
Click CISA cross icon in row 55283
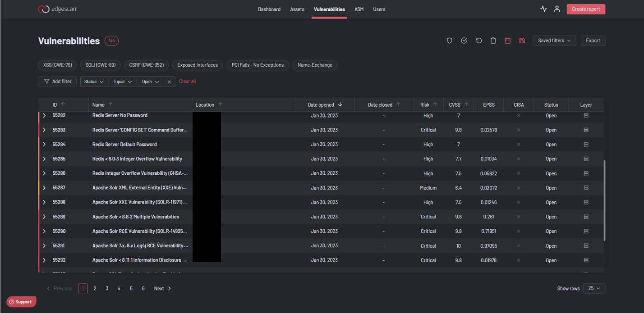click(x=519, y=130)
